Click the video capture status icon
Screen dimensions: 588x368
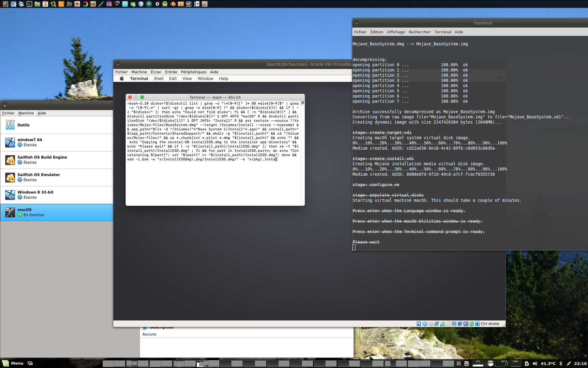coord(460,324)
